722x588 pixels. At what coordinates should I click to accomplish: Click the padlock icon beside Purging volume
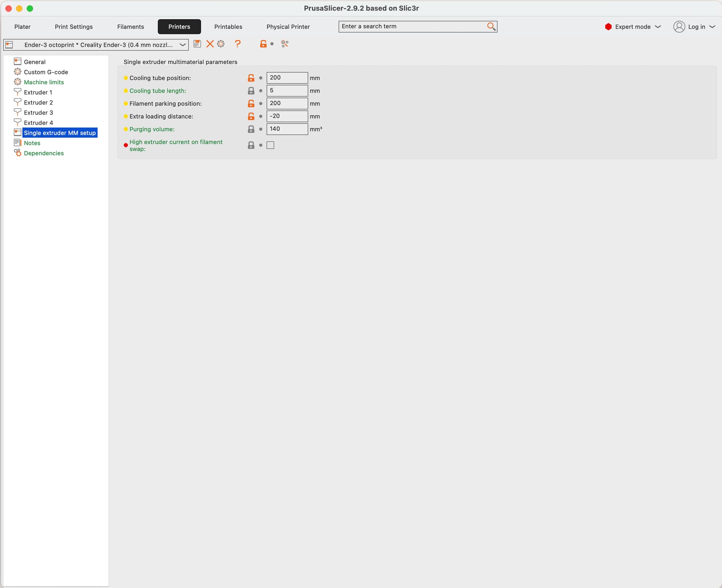(251, 129)
